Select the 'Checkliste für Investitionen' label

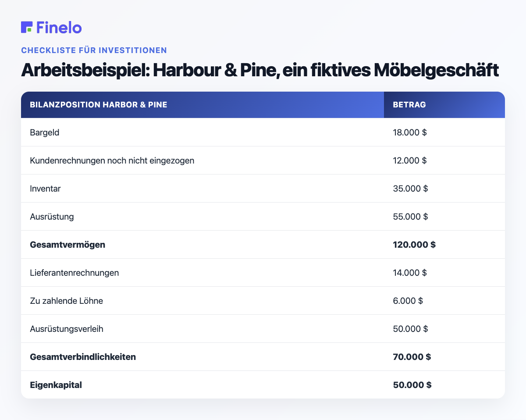[94, 50]
